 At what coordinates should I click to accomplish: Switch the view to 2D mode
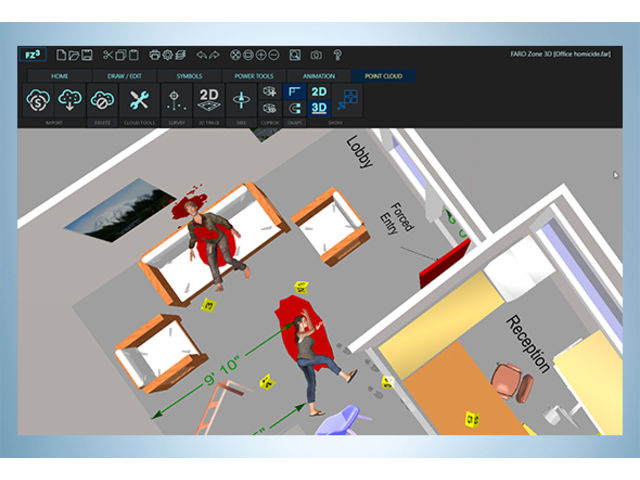pyautogui.click(x=319, y=91)
